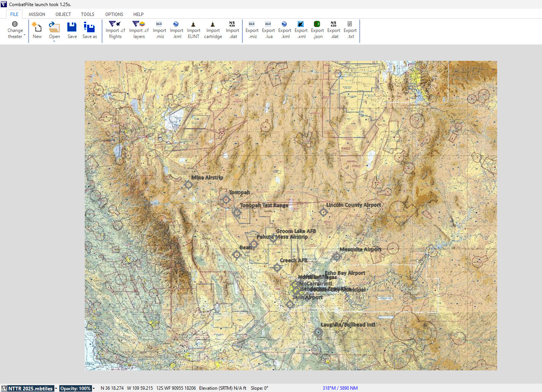542x392 pixels.
Task: Export mission as .miz file
Action: [x=252, y=30]
